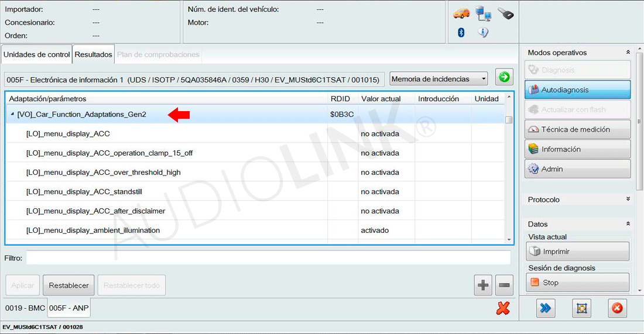The width and height of the screenshot is (644, 334).
Task: Click the red X cancel icon
Action: (x=502, y=308)
